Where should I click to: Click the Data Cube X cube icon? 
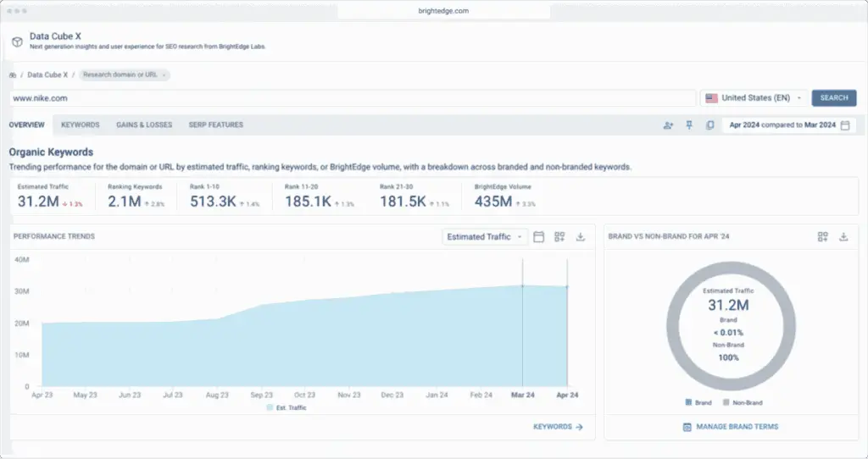(17, 41)
